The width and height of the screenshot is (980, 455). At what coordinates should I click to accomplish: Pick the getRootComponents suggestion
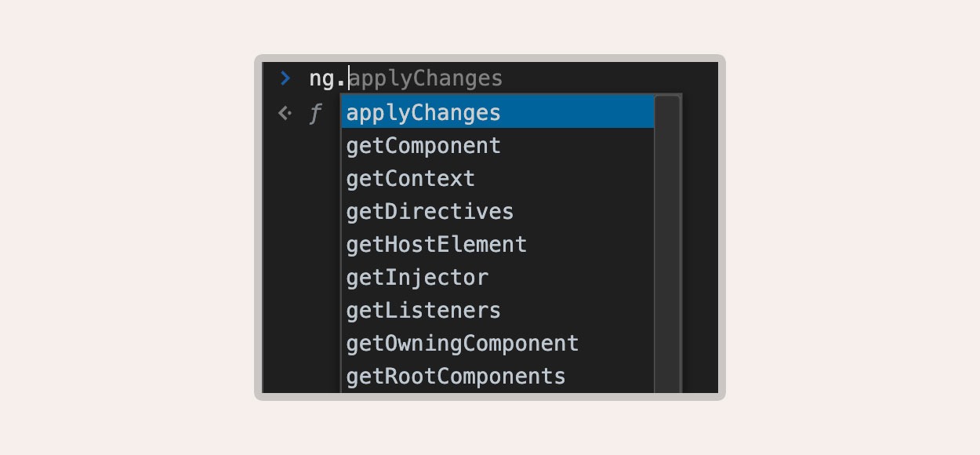tap(498, 376)
